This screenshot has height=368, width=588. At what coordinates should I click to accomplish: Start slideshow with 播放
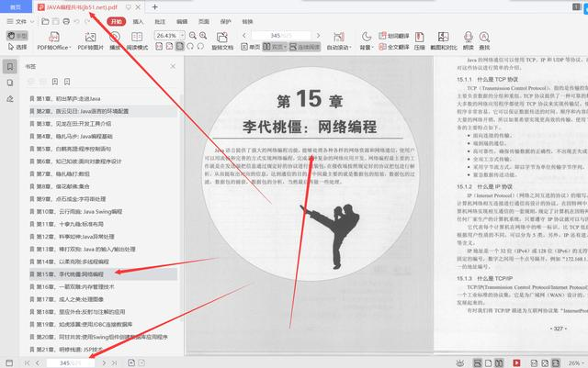115,41
